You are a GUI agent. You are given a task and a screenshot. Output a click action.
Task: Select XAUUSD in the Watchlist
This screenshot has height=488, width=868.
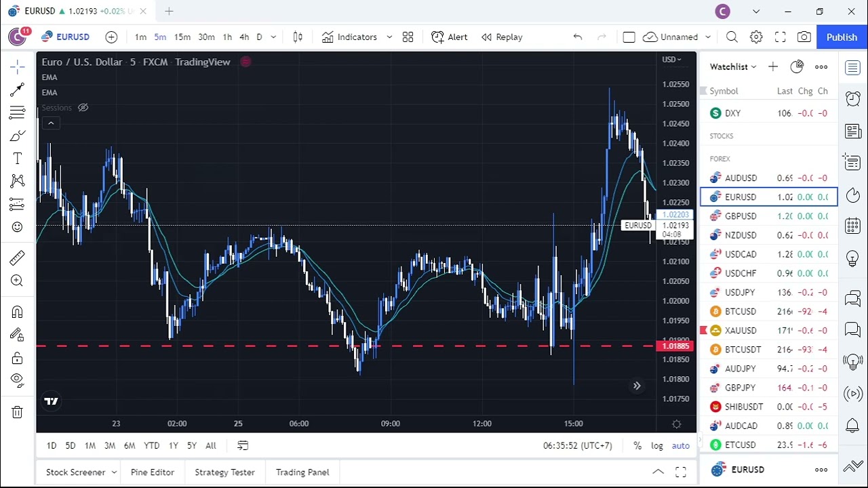coord(769,331)
